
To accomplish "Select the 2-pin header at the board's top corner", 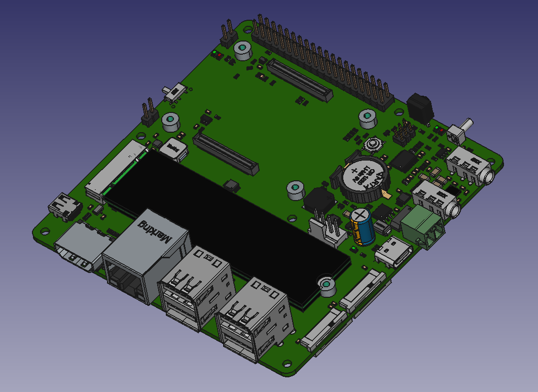I will (228, 33).
